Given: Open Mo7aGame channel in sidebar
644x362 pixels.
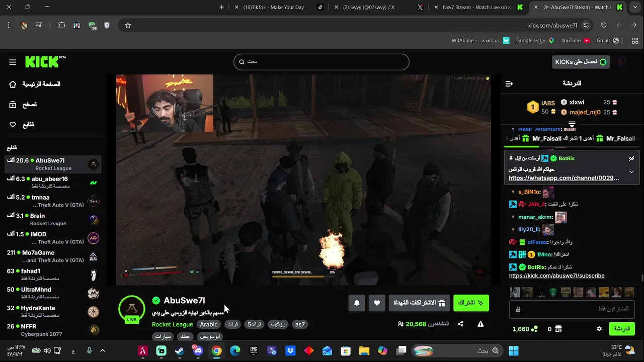Looking at the screenshot, I should [x=53, y=256].
